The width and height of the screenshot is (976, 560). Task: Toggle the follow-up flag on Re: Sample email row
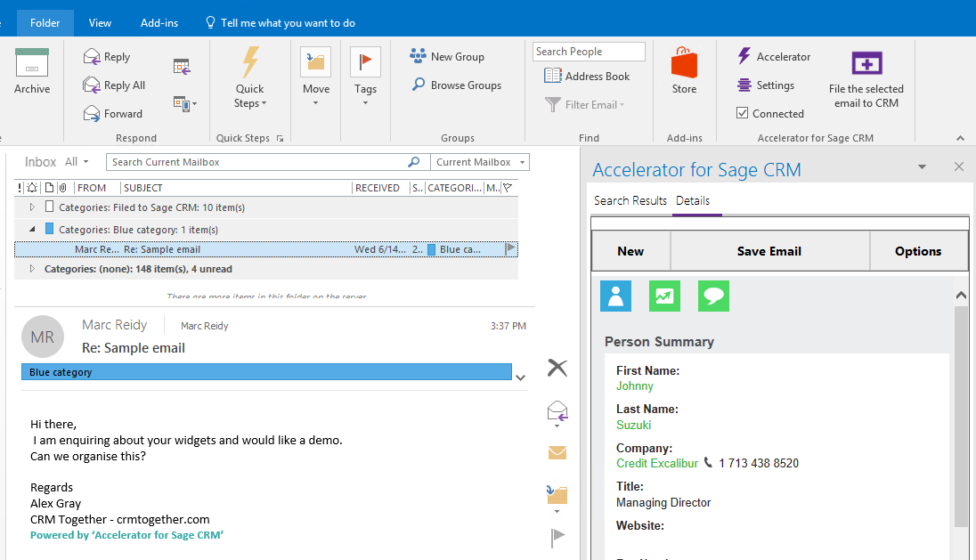(510, 249)
